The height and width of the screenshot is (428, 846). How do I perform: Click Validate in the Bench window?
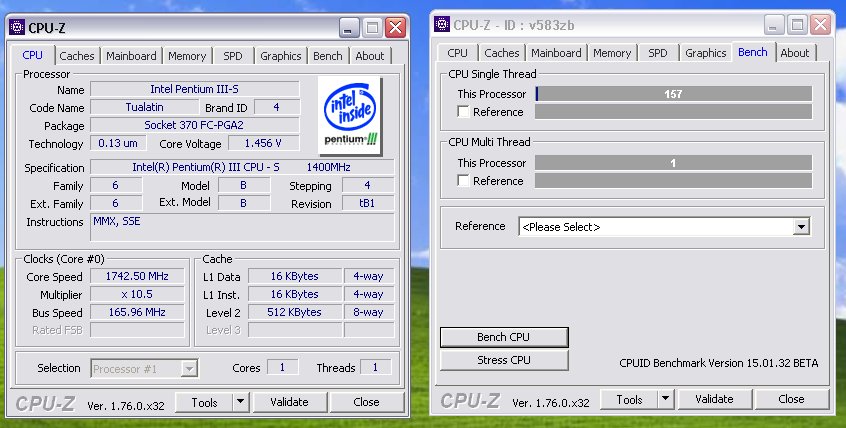[714, 399]
